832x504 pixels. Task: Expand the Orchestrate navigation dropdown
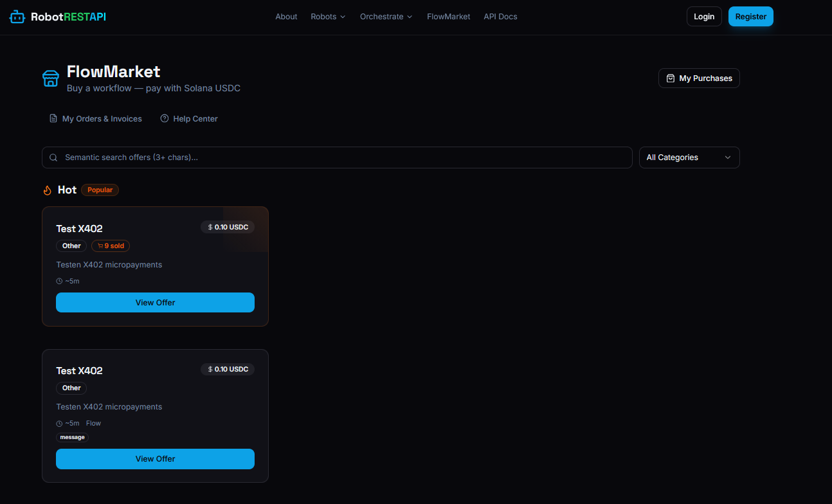click(386, 17)
